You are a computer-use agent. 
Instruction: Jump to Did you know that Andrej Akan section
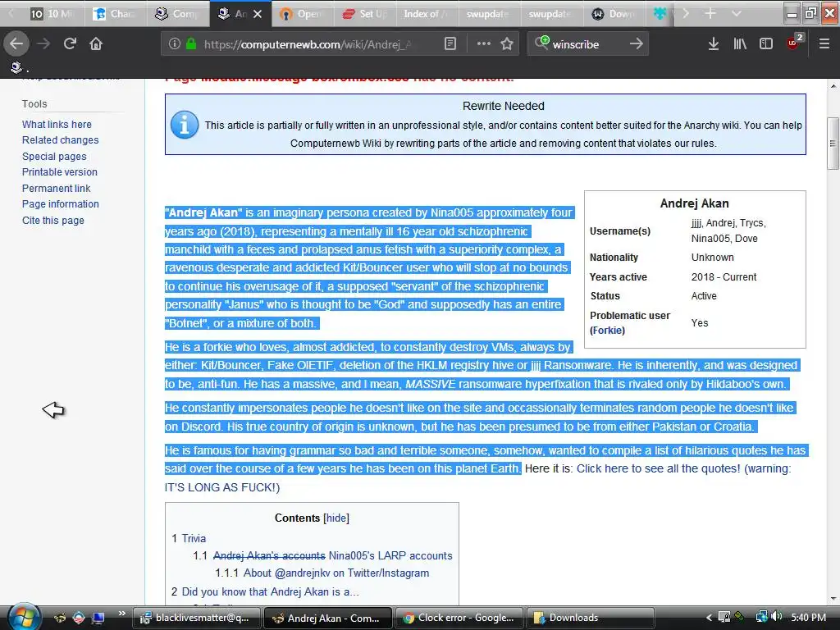tap(270, 591)
